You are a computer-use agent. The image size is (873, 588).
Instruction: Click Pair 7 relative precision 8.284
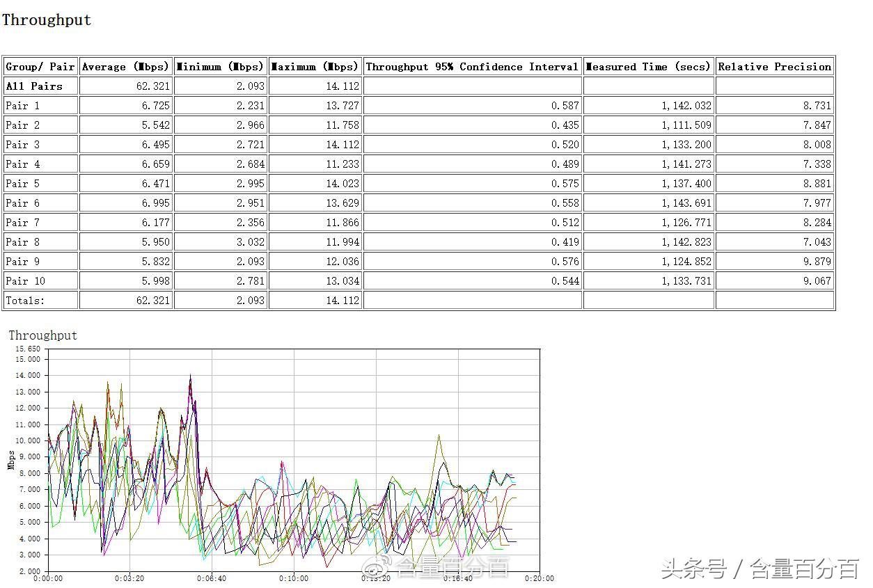817,223
